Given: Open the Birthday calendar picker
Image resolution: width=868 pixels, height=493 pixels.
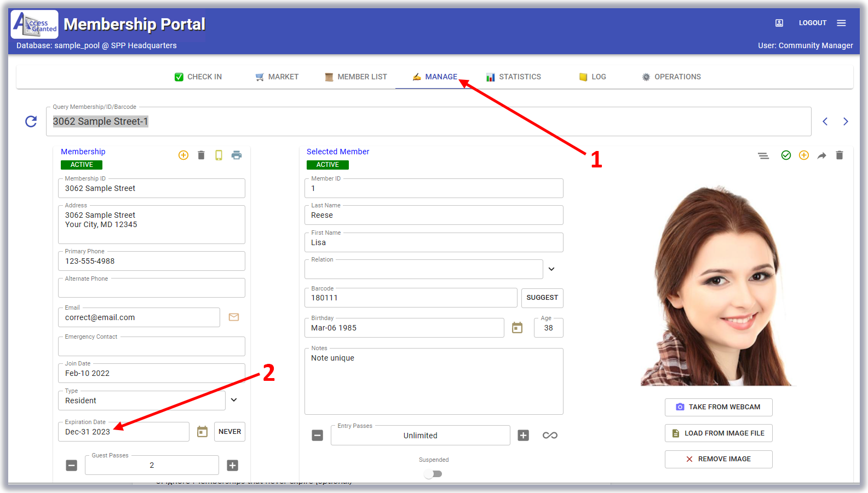Looking at the screenshot, I should tap(517, 328).
